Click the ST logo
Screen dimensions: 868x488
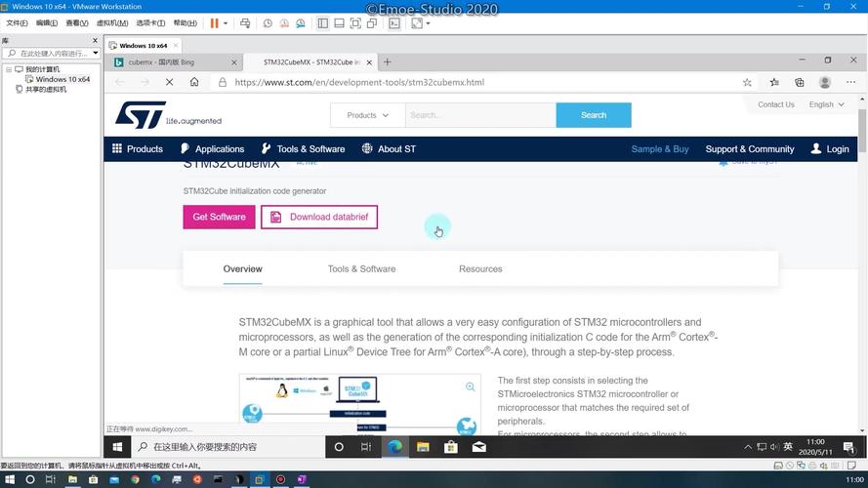(x=140, y=115)
